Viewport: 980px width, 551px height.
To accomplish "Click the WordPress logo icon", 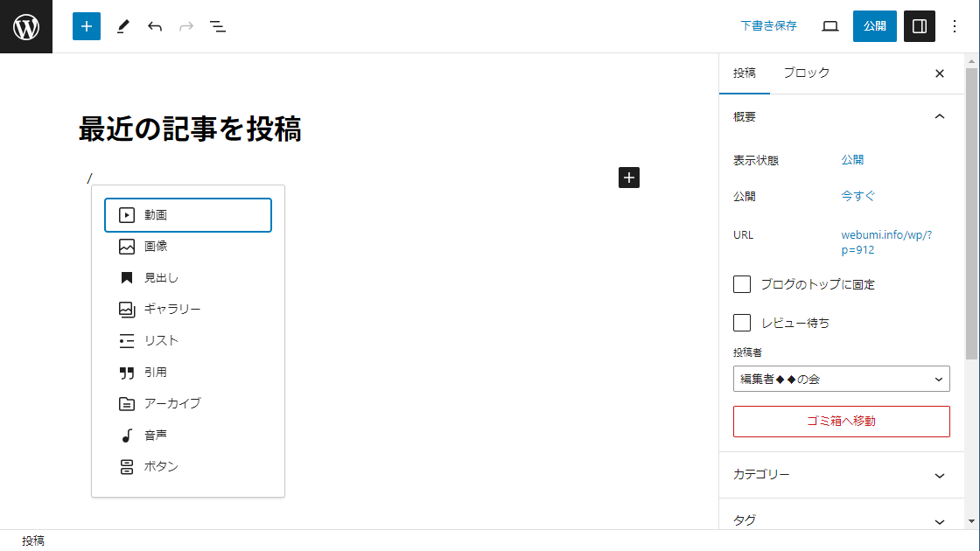I will [26, 26].
